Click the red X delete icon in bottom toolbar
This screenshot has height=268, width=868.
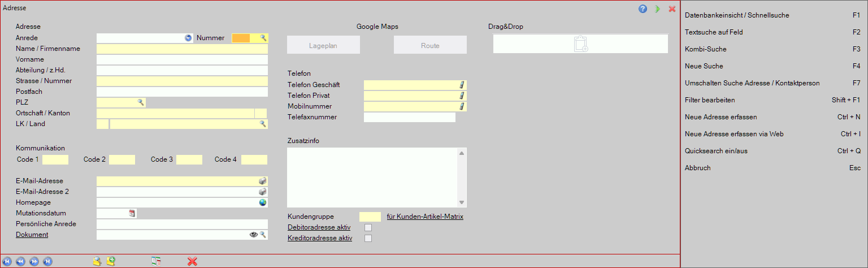[192, 261]
